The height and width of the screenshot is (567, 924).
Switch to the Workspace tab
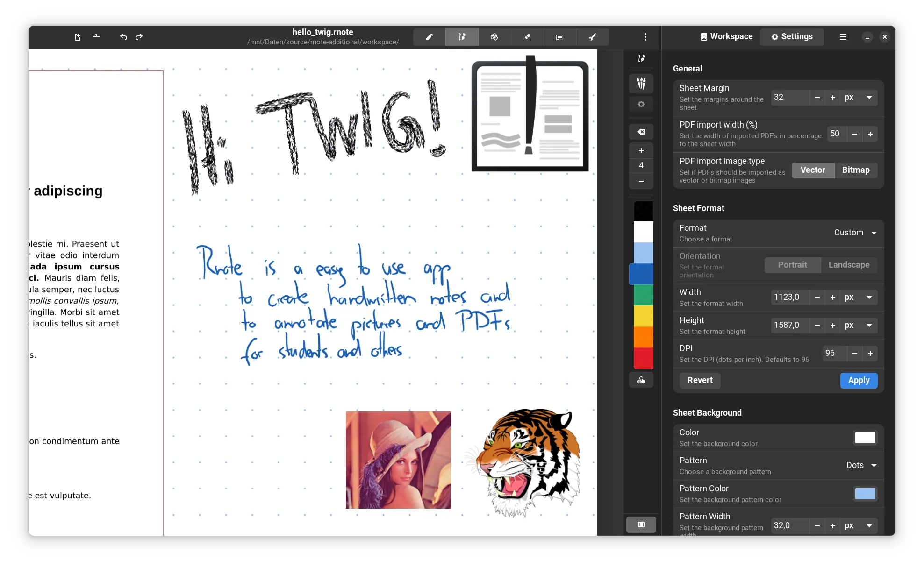[726, 36]
